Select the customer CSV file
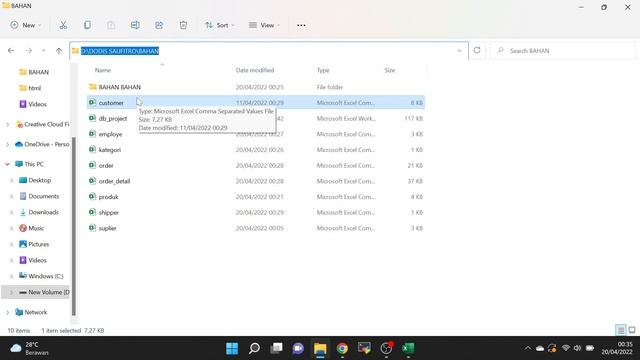 point(256,102)
